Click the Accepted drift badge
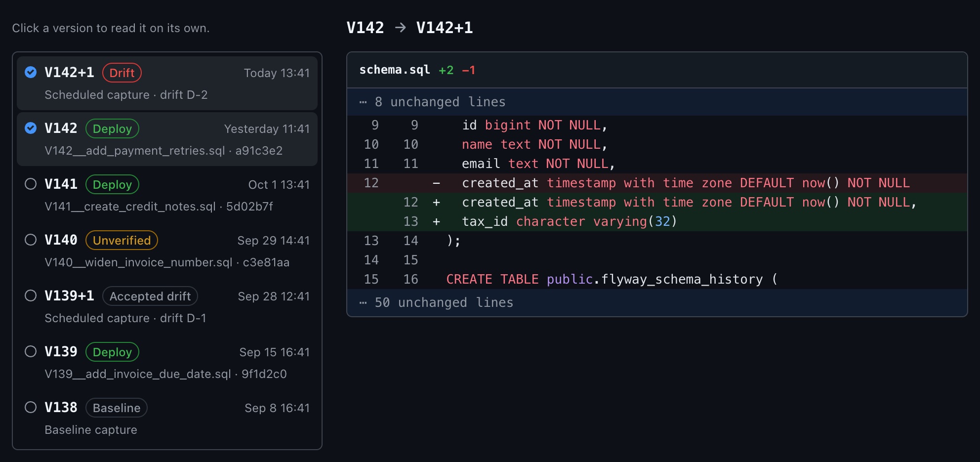This screenshot has width=980, height=462. [x=150, y=296]
